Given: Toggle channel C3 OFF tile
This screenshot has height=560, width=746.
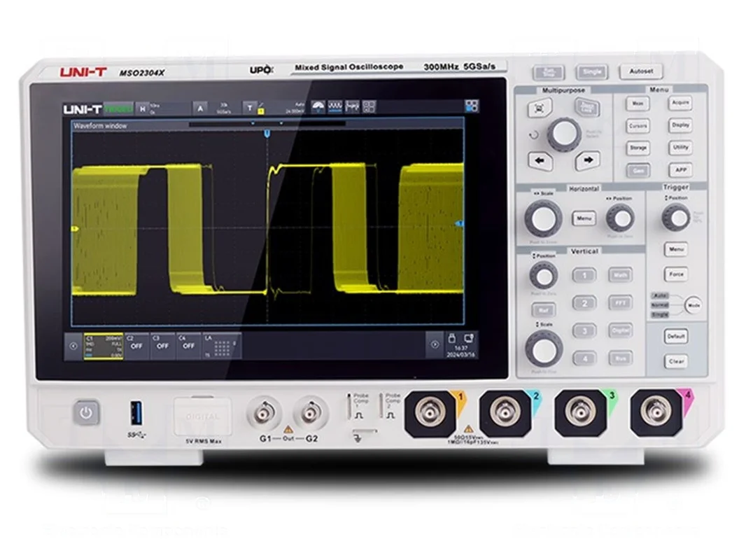Looking at the screenshot, I should pos(162,346).
